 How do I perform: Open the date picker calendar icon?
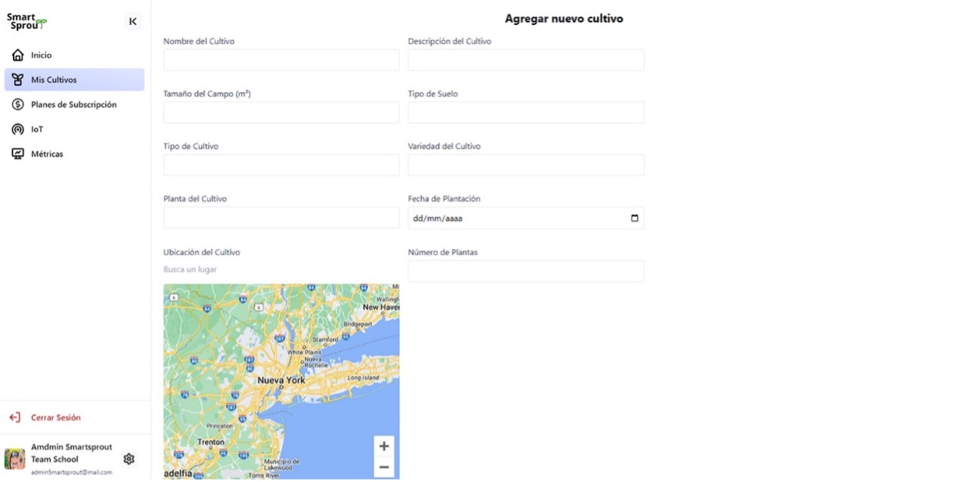(635, 219)
